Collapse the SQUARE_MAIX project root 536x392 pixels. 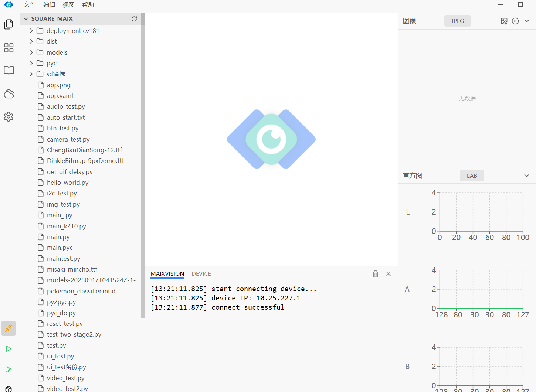[x=26, y=19]
